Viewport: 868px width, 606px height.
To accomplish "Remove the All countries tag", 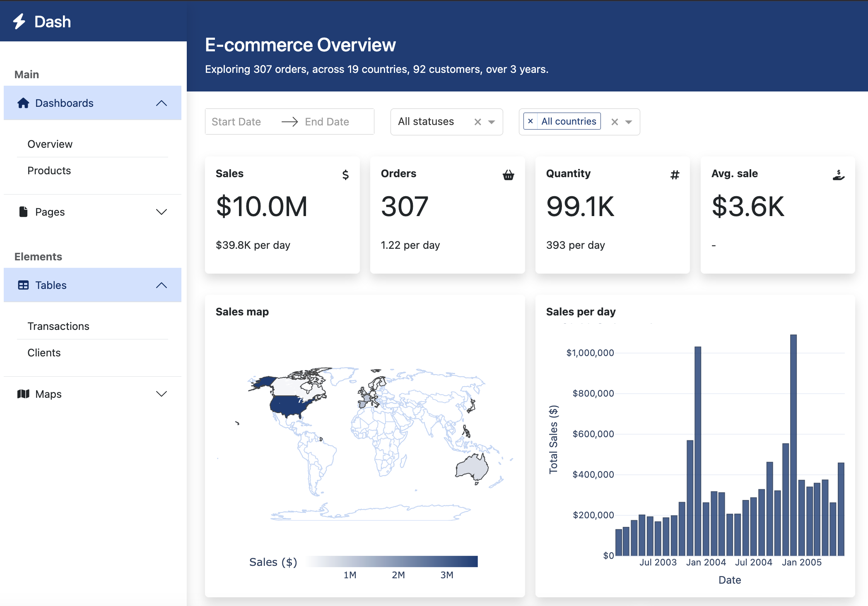I will point(530,121).
